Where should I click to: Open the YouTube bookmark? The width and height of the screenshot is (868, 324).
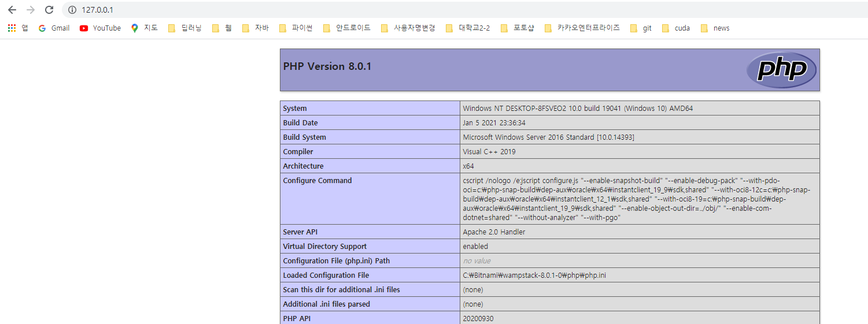point(100,28)
